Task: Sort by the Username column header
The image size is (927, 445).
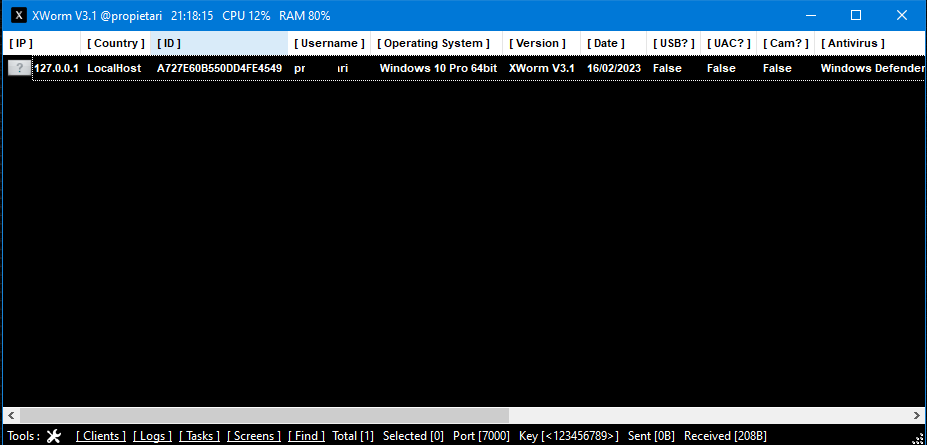Action: coord(329,43)
